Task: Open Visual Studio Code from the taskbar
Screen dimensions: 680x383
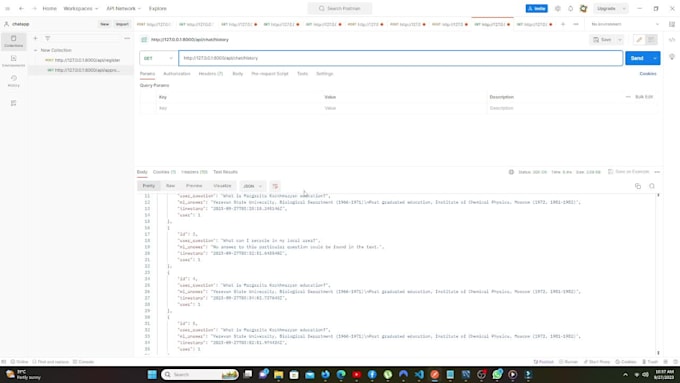Action: click(x=419, y=374)
